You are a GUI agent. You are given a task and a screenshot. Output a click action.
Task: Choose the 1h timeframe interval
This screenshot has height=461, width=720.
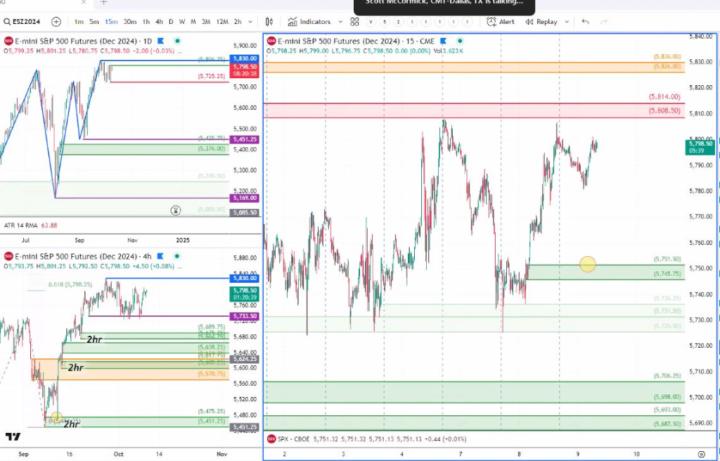(146, 21)
